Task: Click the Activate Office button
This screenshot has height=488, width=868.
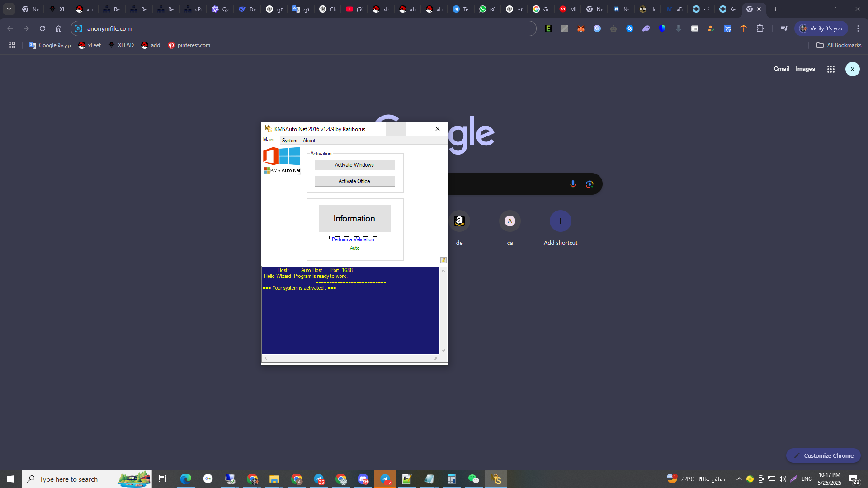Action: pos(354,181)
